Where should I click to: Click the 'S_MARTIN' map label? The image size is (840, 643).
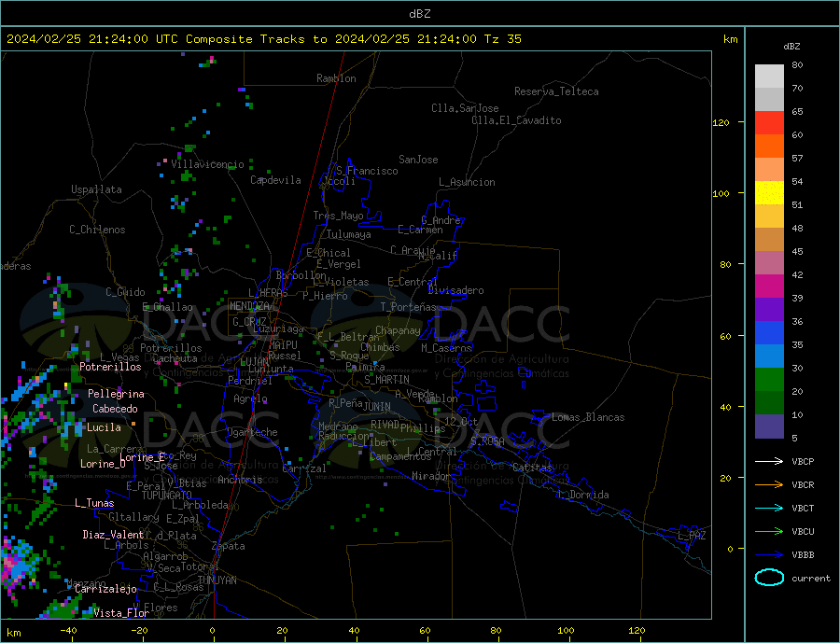point(386,380)
